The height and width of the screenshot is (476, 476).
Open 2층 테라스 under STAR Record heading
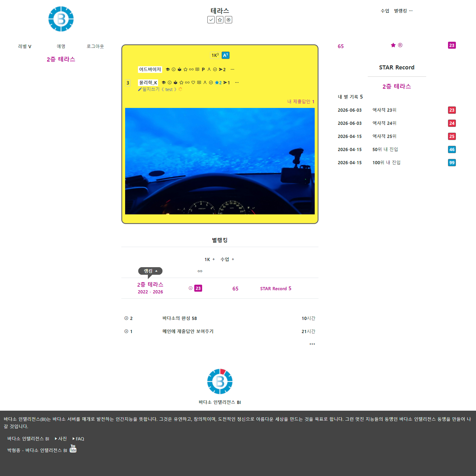397,86
